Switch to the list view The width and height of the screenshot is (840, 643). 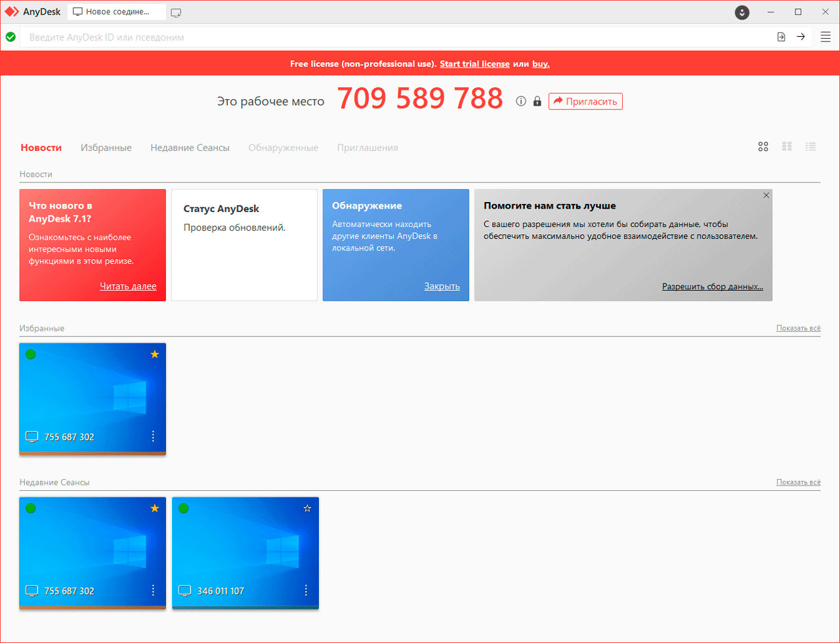coord(811,147)
